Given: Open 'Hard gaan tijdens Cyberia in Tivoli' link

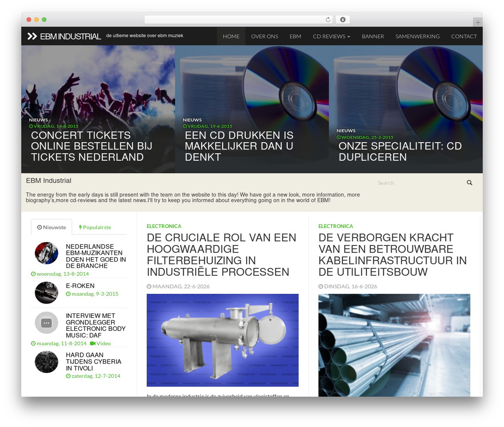Looking at the screenshot, I should (x=94, y=362).
